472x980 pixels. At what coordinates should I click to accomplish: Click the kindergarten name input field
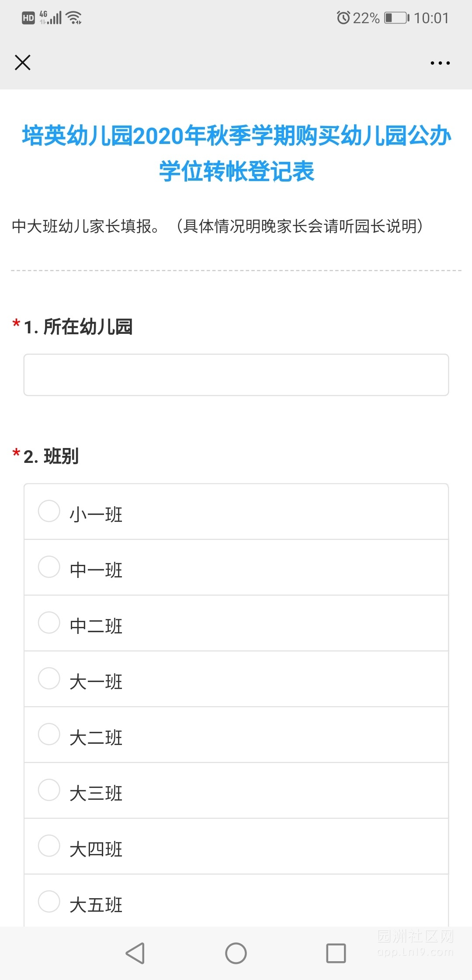tap(236, 375)
